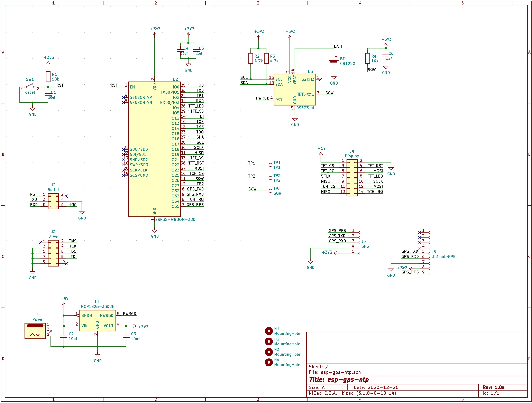
Task: Click the SW1 Reset switch symbol
Action: pyautogui.click(x=30, y=86)
